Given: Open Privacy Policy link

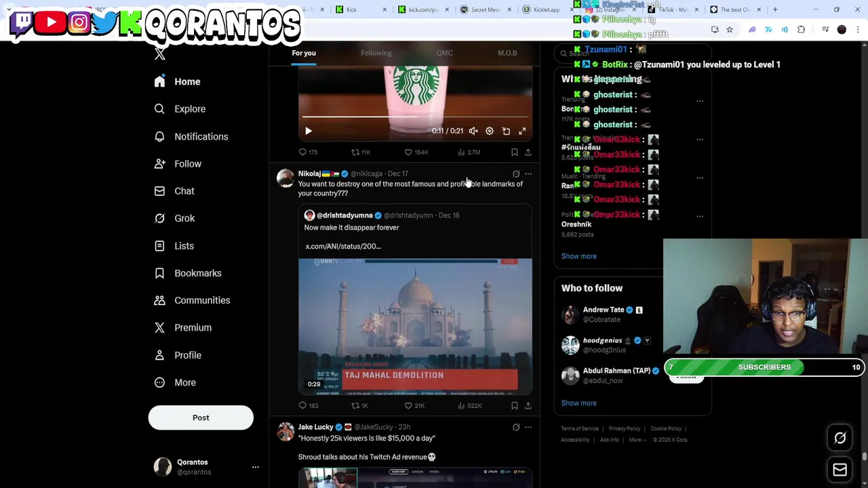Looking at the screenshot, I should (x=625, y=429).
